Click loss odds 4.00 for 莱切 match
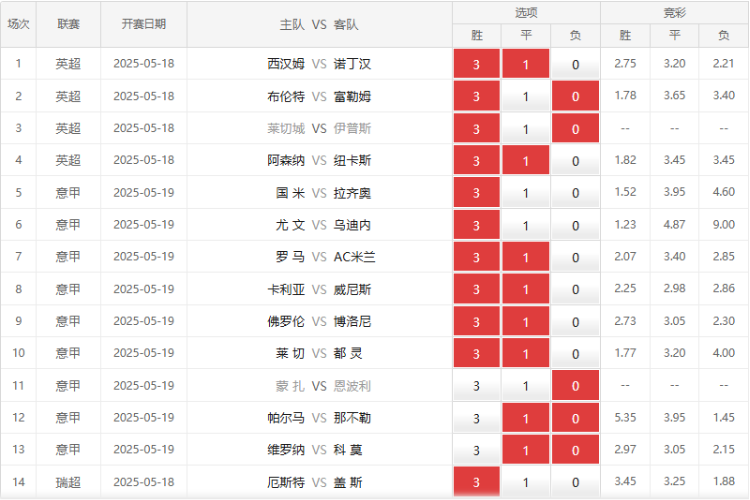The height and width of the screenshot is (500, 750). click(x=724, y=353)
